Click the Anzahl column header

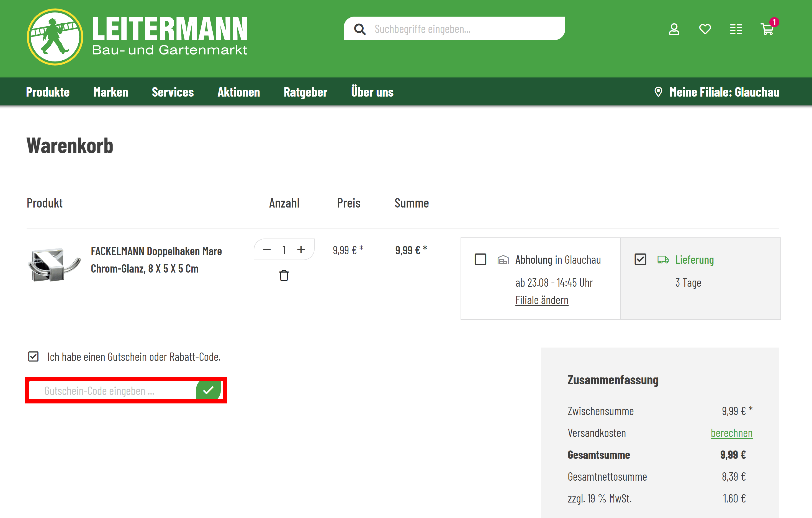click(284, 203)
